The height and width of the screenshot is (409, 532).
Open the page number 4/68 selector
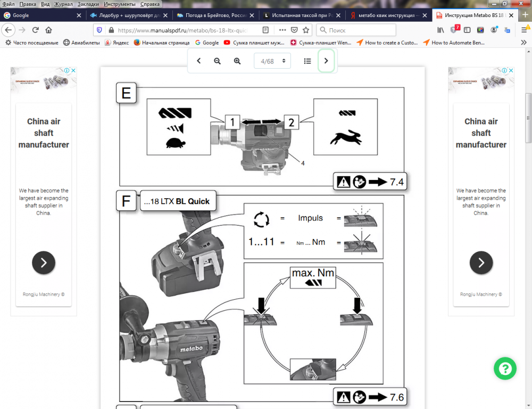tap(272, 61)
